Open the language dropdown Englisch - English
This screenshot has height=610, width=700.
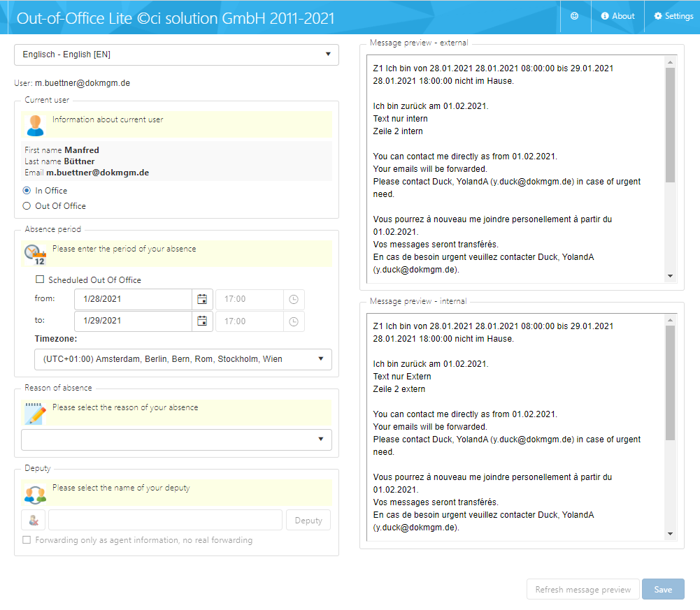tap(176, 55)
